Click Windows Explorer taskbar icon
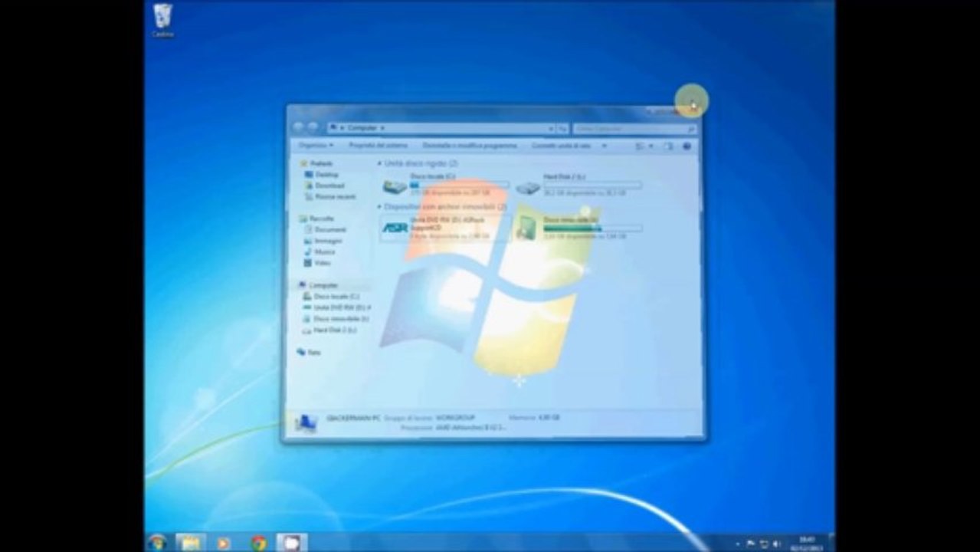Screen dimensions: 980x552 (189, 543)
